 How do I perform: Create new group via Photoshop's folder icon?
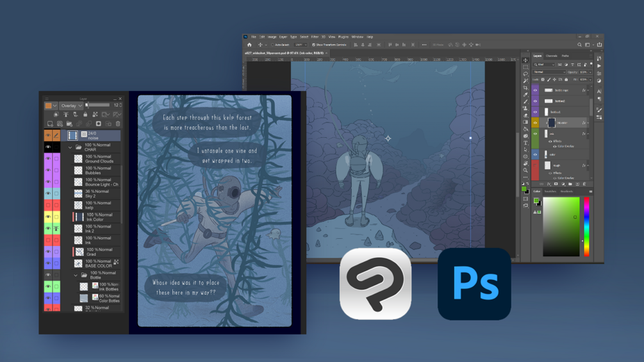point(570,184)
